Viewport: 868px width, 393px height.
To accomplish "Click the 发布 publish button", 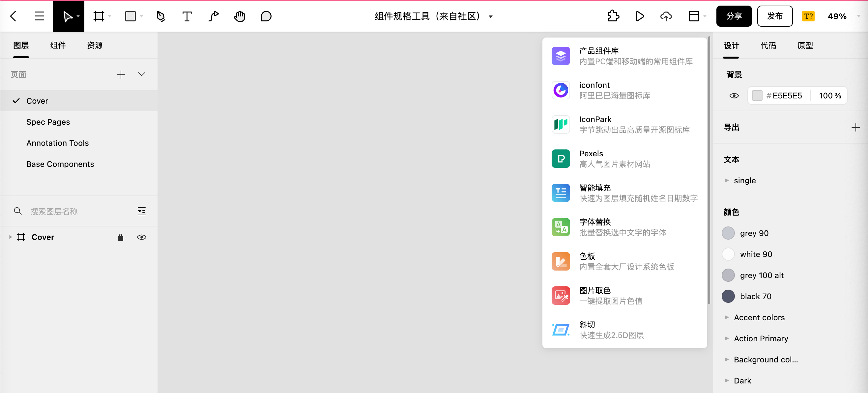I will (775, 16).
